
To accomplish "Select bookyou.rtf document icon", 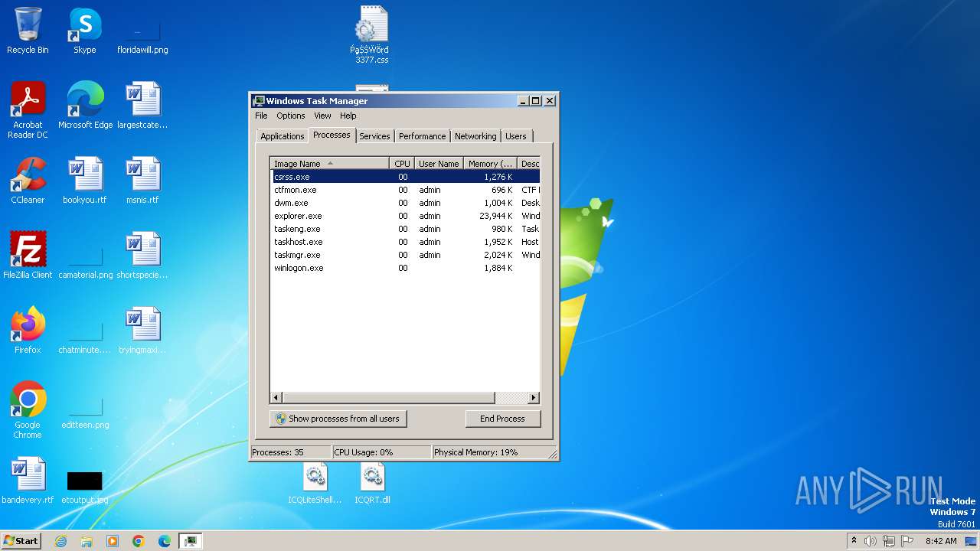I will (85, 181).
